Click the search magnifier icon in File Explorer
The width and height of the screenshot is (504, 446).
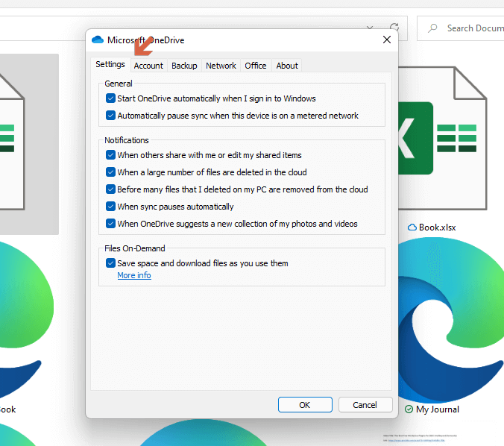pos(432,28)
